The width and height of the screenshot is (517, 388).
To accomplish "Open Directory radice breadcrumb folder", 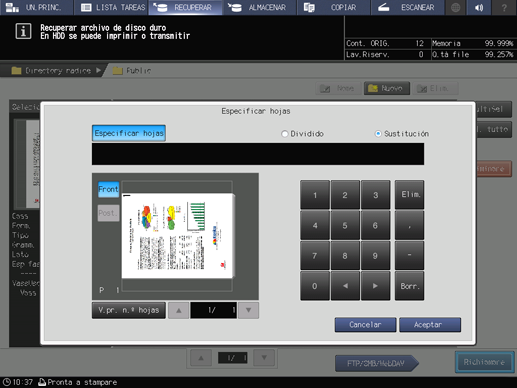I will tap(52, 71).
